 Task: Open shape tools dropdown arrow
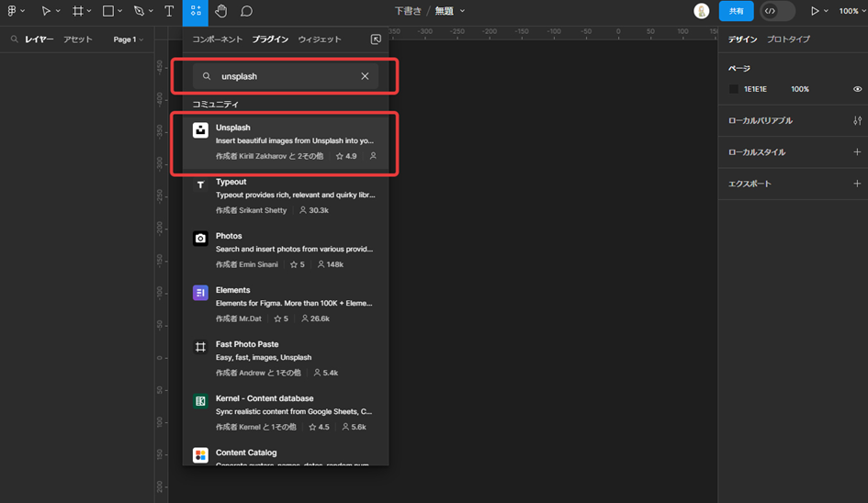[x=120, y=11]
